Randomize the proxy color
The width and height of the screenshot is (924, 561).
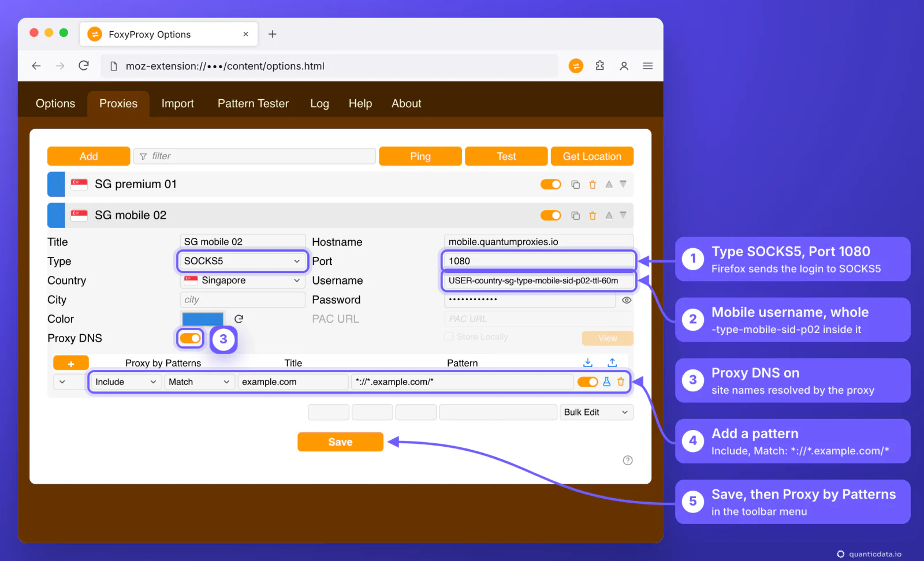(x=239, y=319)
